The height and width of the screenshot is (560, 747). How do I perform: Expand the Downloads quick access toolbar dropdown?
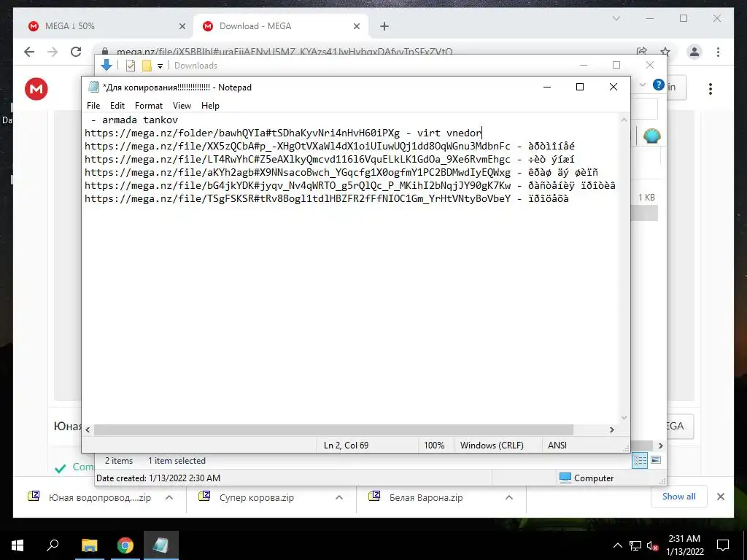(x=160, y=66)
